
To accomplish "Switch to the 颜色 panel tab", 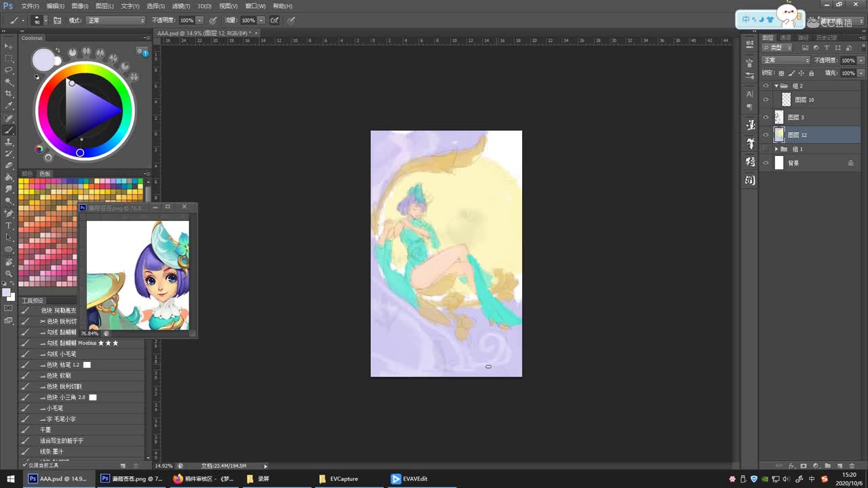I will pos(27,174).
